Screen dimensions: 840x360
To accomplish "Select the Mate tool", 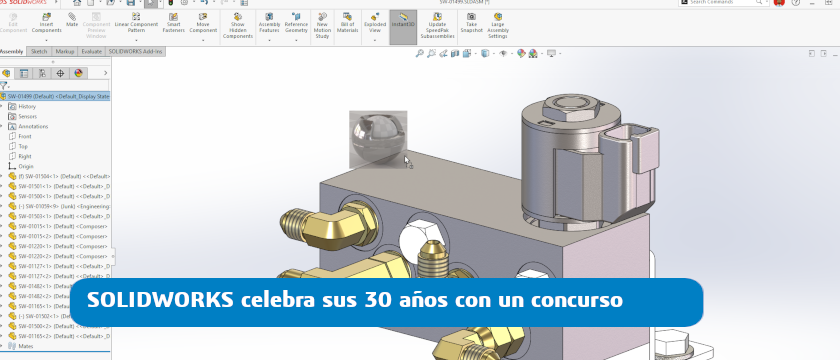I will click(x=72, y=20).
